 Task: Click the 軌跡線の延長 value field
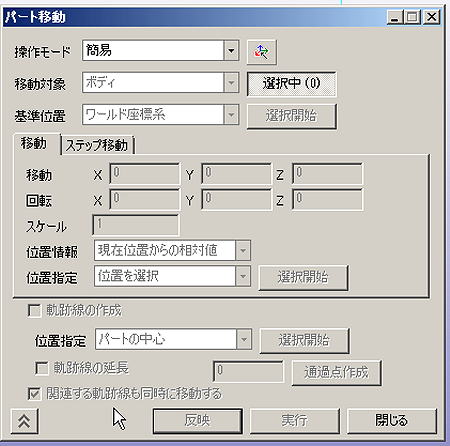tap(248, 371)
